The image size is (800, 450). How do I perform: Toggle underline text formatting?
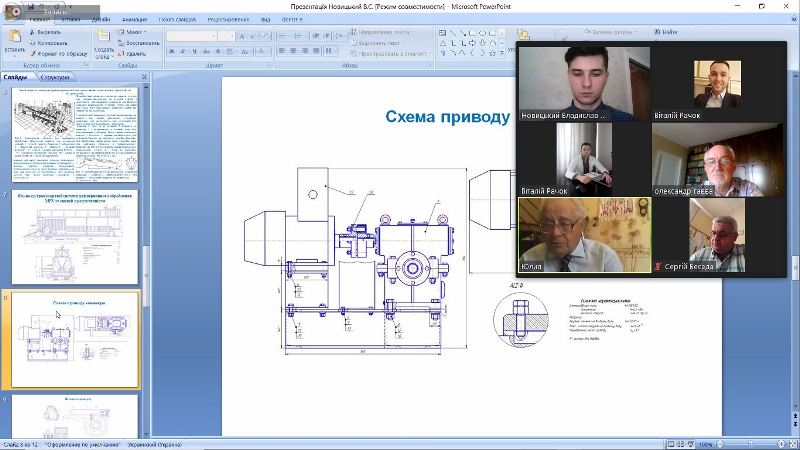point(194,51)
